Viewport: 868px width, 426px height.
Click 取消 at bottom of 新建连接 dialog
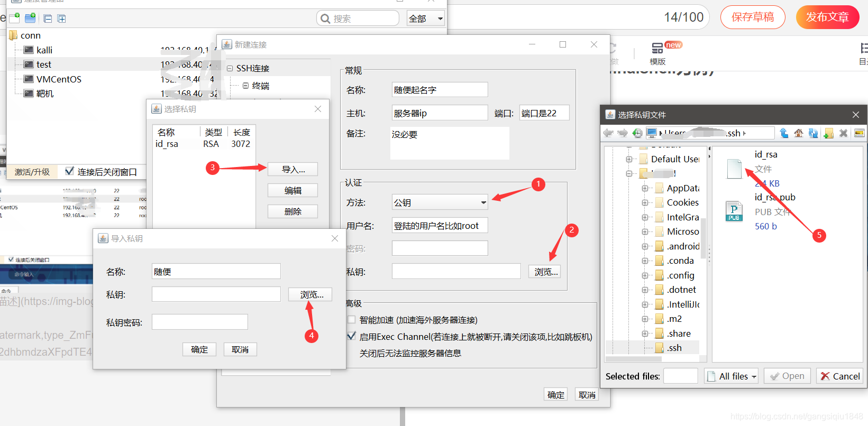click(587, 394)
